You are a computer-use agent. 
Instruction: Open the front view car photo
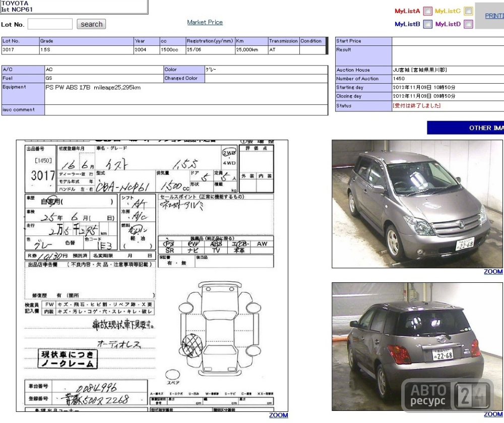[x=417, y=204]
